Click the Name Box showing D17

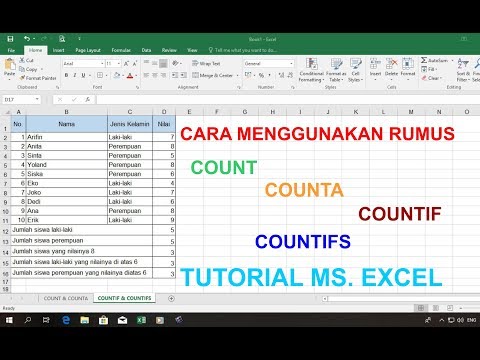point(21,99)
